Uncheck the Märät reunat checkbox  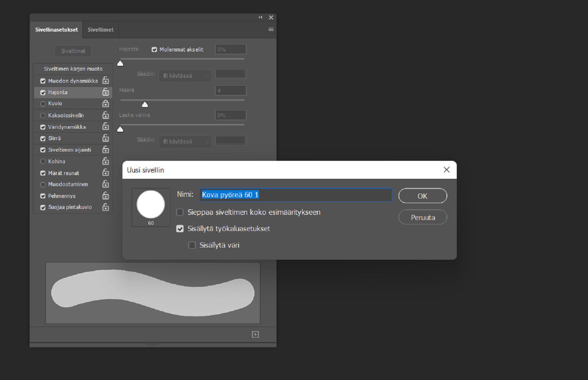(43, 173)
